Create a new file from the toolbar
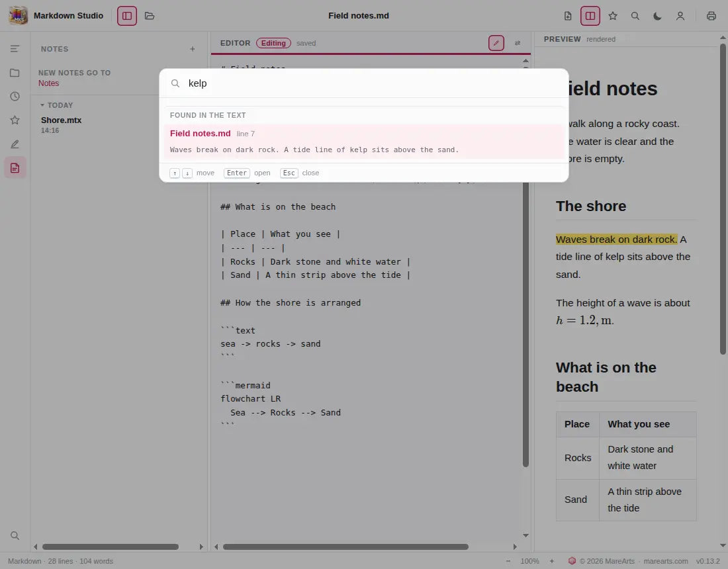 (567, 16)
